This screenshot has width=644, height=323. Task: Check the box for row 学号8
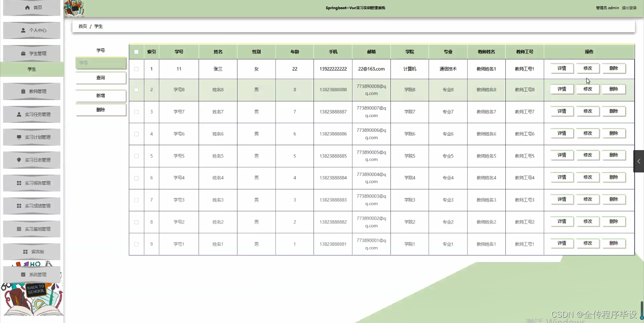[136, 90]
